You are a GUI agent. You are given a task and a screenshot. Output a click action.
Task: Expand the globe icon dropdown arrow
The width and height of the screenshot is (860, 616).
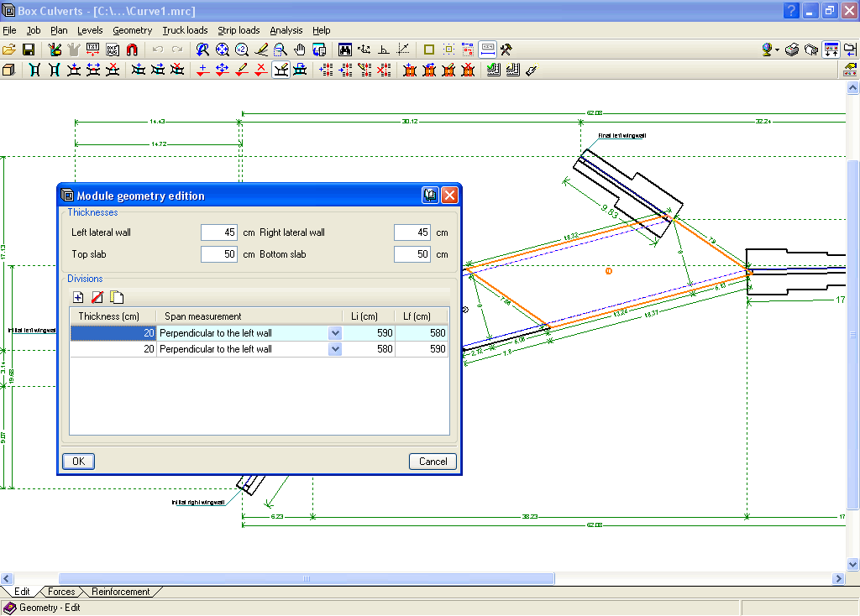tap(777, 50)
